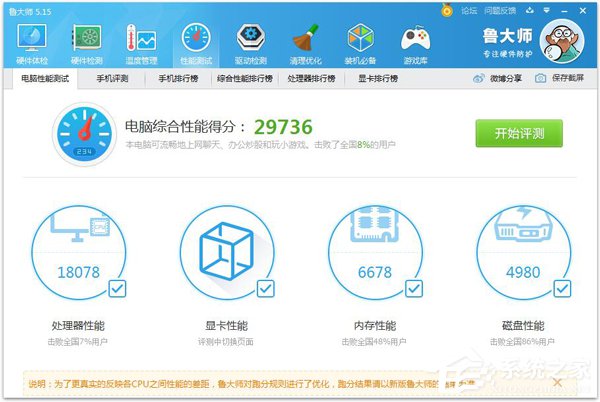Click the green 开始评测 button
Image resolution: width=600 pixels, height=402 pixels.
pos(518,133)
